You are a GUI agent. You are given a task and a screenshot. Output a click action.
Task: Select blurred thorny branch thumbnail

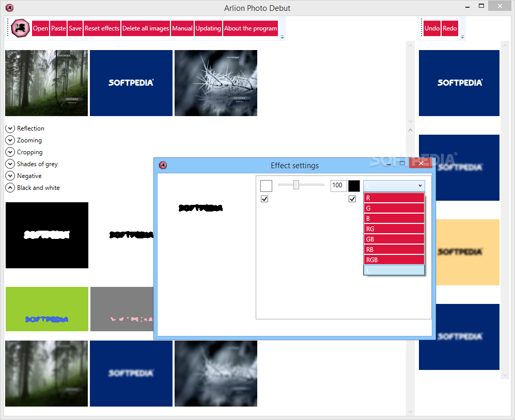pyautogui.click(x=216, y=374)
